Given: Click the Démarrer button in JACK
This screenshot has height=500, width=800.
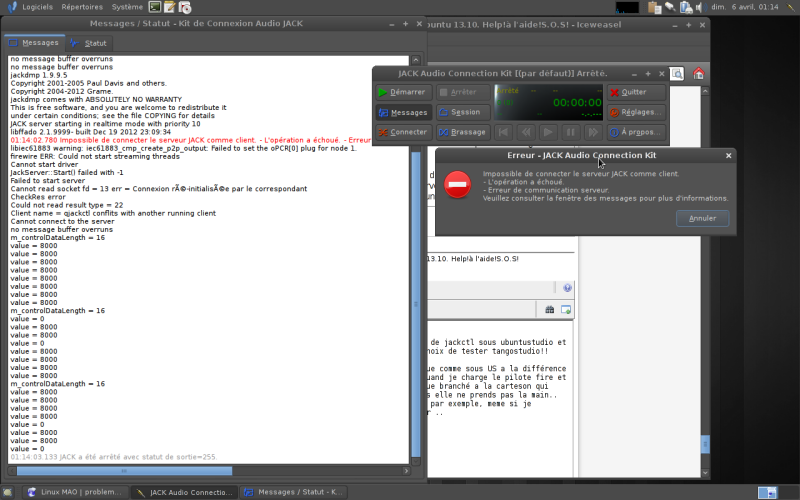Looking at the screenshot, I should (404, 92).
